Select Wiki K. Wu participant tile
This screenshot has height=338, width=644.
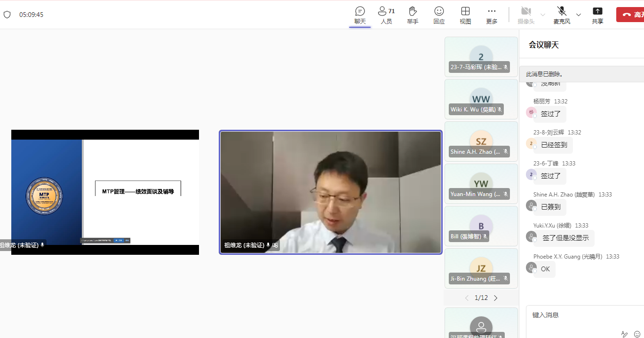pyautogui.click(x=481, y=99)
